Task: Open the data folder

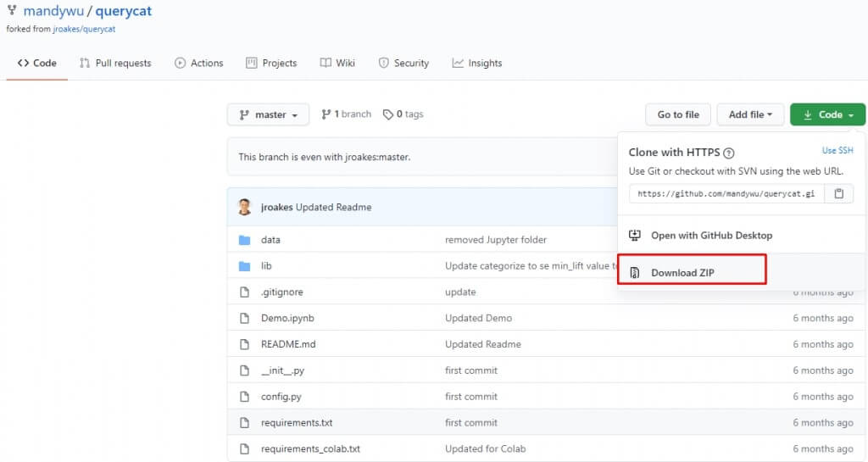Action: [x=270, y=240]
